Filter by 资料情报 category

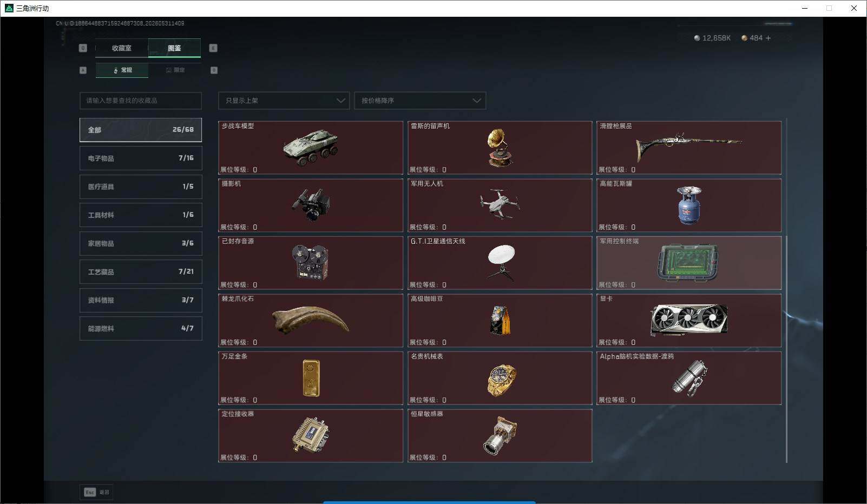click(141, 300)
